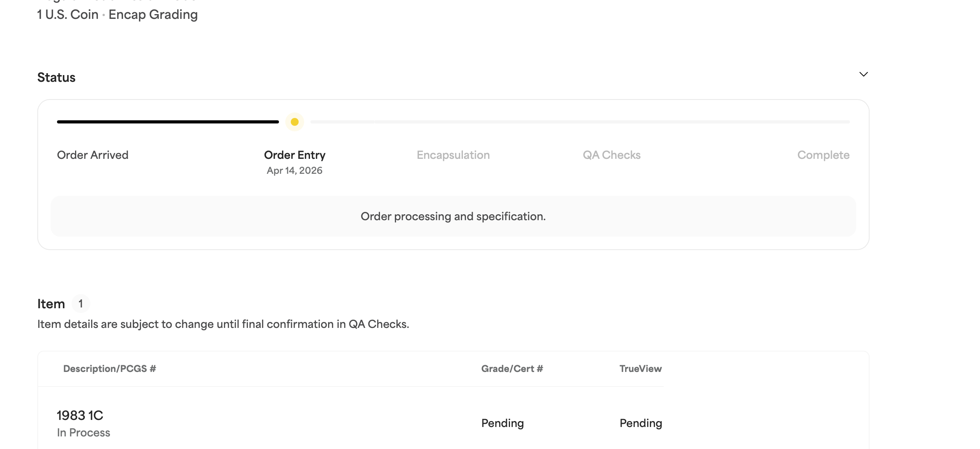
Task: Click the Item section heading
Action: coord(51,304)
